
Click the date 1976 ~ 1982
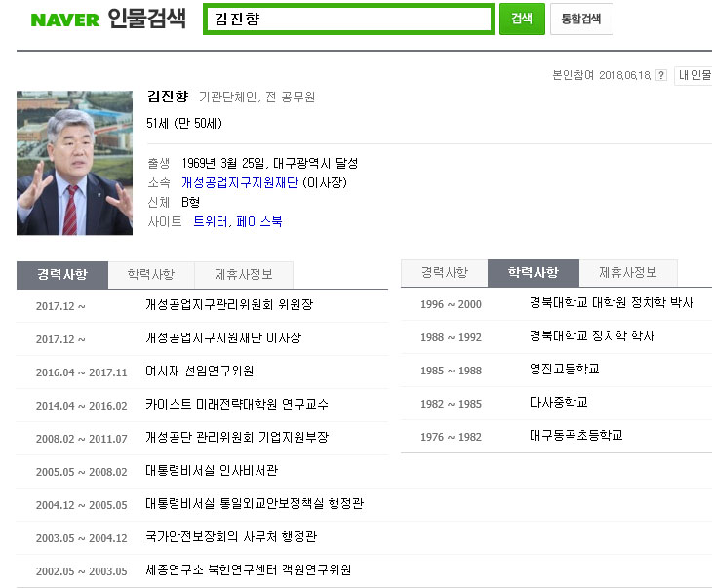[451, 437]
